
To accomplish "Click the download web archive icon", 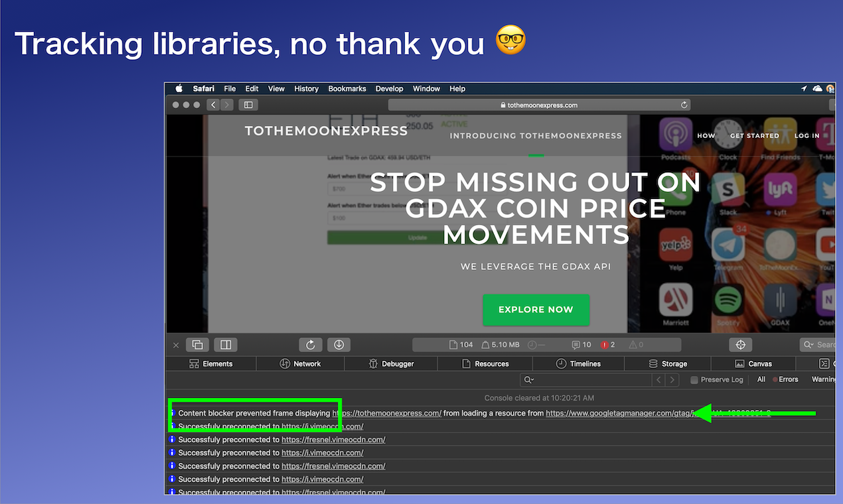I will [339, 345].
